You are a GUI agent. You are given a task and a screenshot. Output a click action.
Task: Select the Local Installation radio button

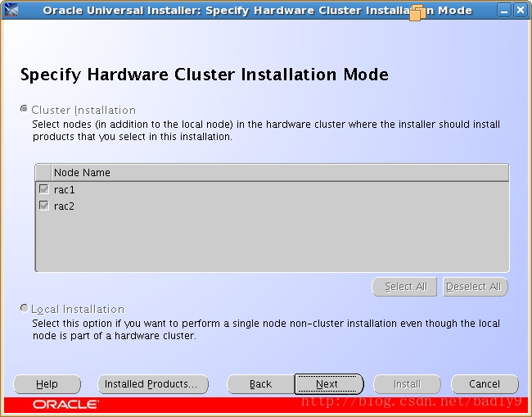(24, 308)
